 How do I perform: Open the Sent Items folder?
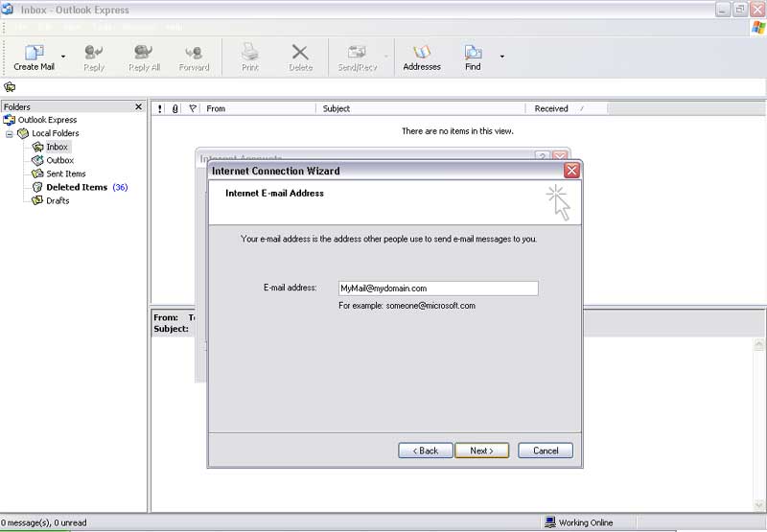(58, 173)
